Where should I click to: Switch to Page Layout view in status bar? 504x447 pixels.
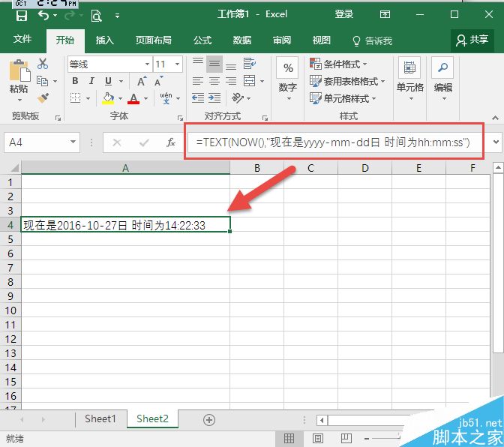[318, 438]
